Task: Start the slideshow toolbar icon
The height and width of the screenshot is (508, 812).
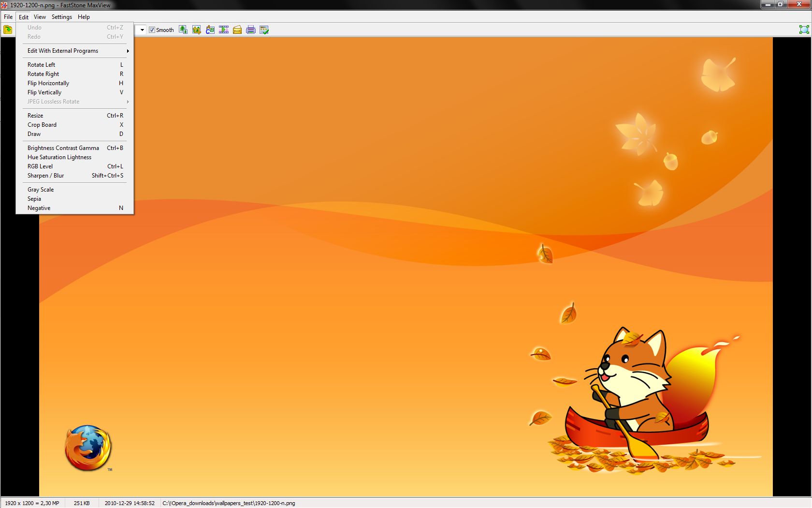Action: coord(224,30)
